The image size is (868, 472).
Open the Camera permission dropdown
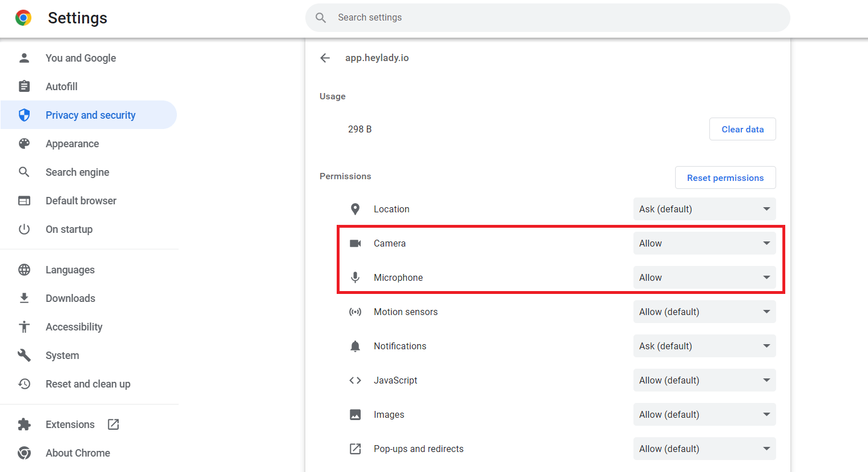(x=704, y=243)
